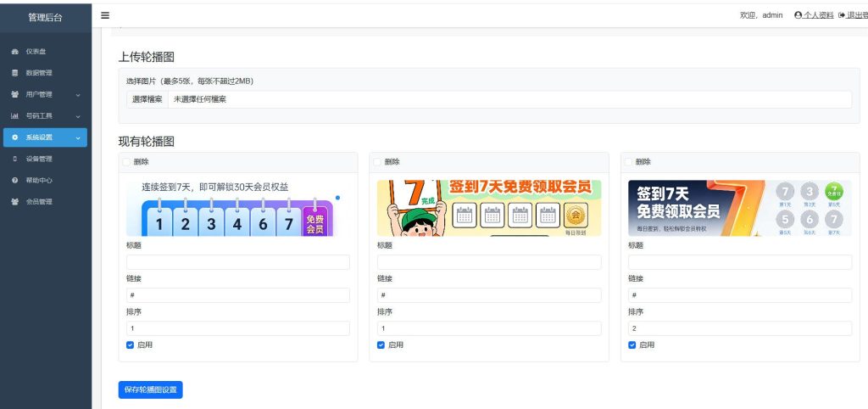Click the question icon beside 帮助中心

coord(15,180)
